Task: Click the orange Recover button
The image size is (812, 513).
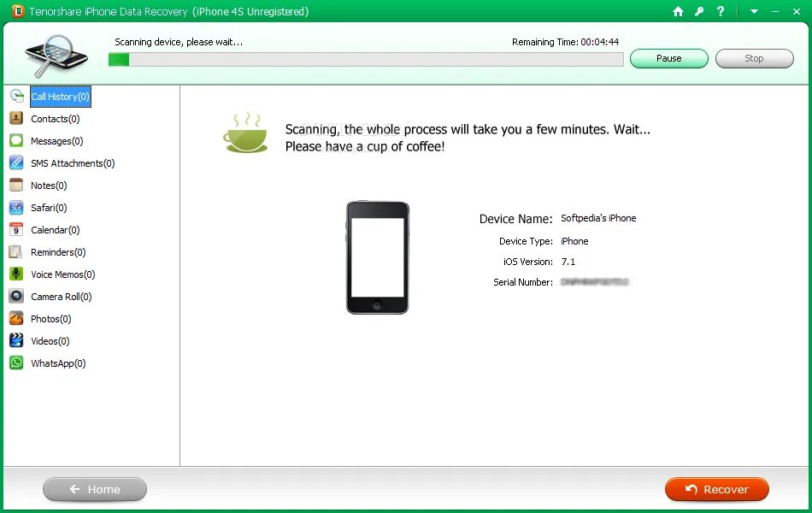Action: 717,489
